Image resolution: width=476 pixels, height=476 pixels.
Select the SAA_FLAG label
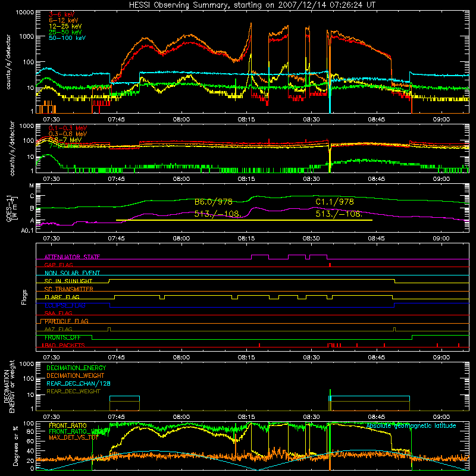pos(58,313)
